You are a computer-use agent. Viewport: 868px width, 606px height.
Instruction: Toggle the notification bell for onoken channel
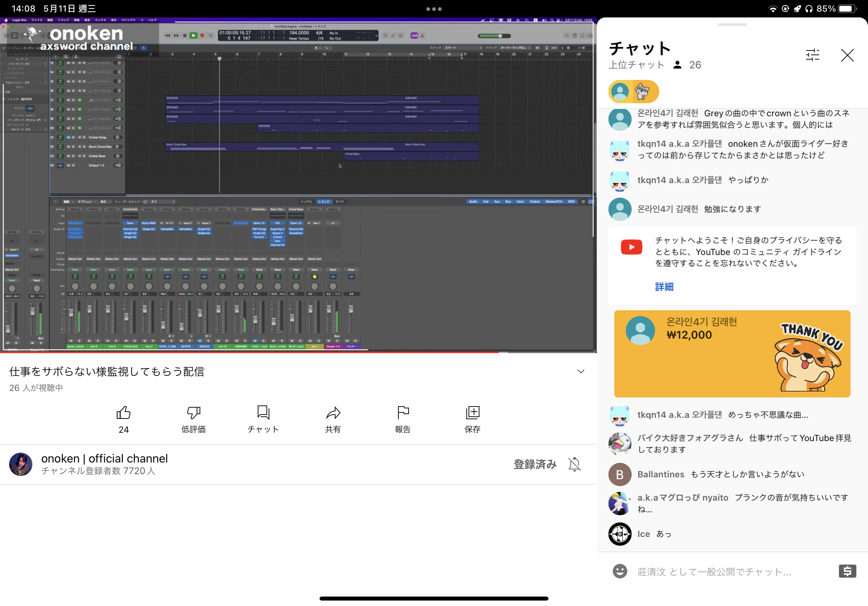[x=574, y=464]
